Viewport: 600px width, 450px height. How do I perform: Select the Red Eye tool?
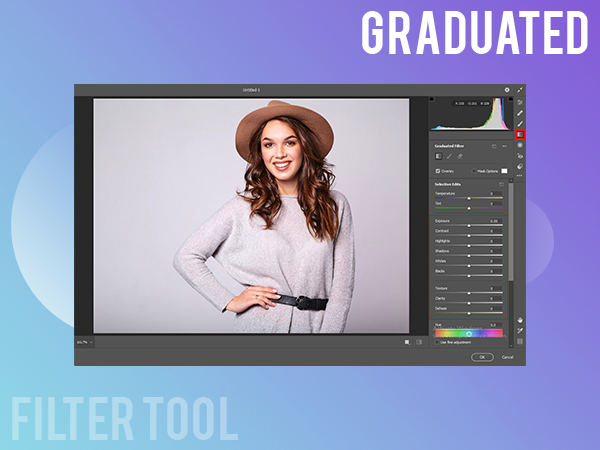(x=520, y=156)
